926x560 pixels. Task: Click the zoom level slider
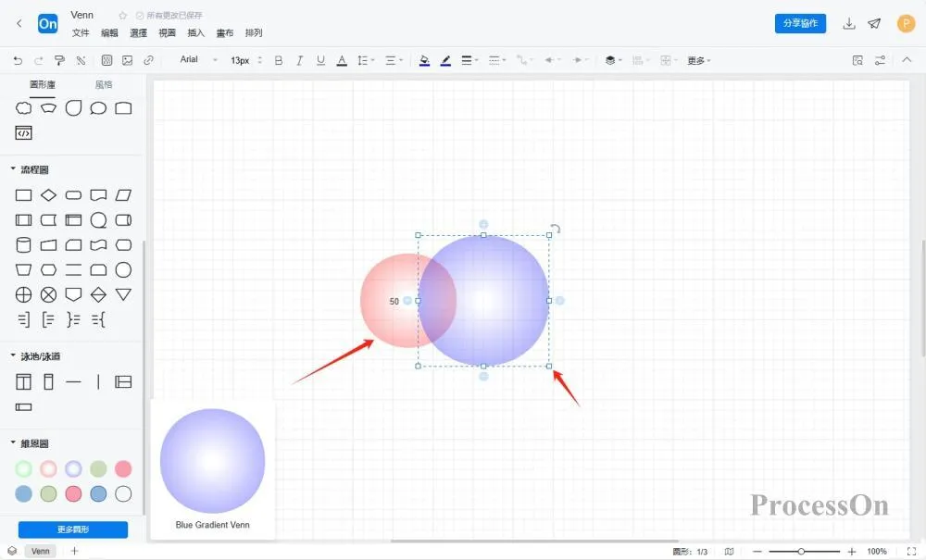[804, 552]
